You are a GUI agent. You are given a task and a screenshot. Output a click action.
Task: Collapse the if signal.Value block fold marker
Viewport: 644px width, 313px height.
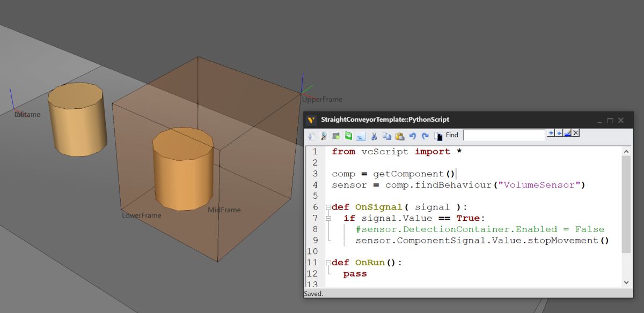(328, 218)
